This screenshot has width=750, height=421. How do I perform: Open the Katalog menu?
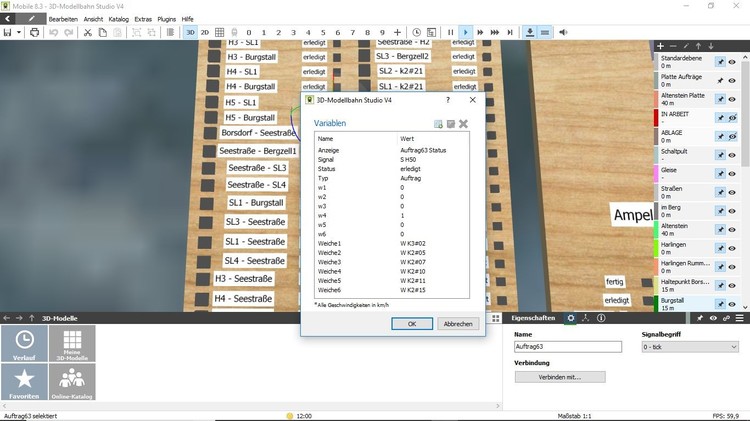(x=119, y=19)
